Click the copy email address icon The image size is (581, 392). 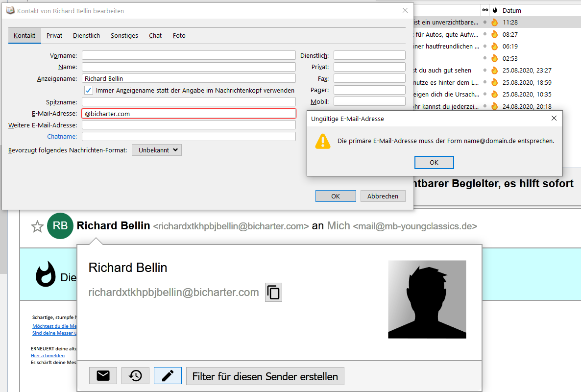pos(273,293)
